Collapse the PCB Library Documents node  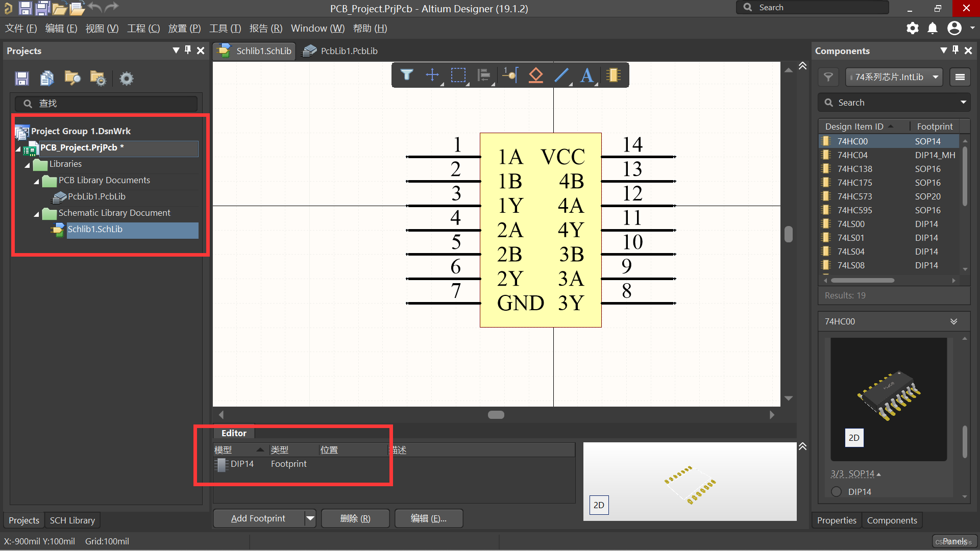pyautogui.click(x=36, y=182)
